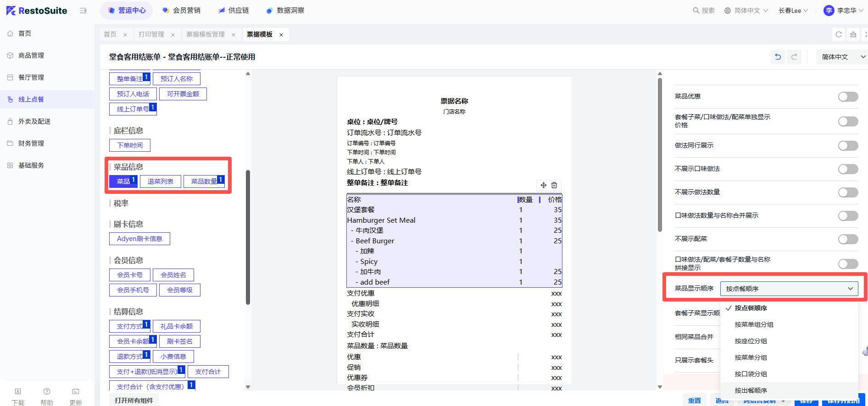The height and width of the screenshot is (406, 868).
Task: Click the 退菜列表 component button
Action: [160, 181]
